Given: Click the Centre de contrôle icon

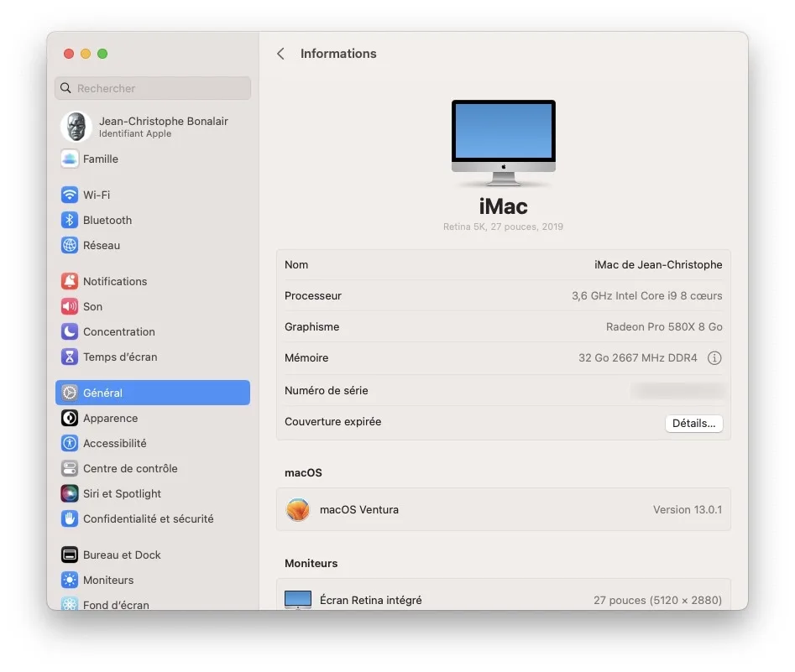Looking at the screenshot, I should pyautogui.click(x=70, y=468).
